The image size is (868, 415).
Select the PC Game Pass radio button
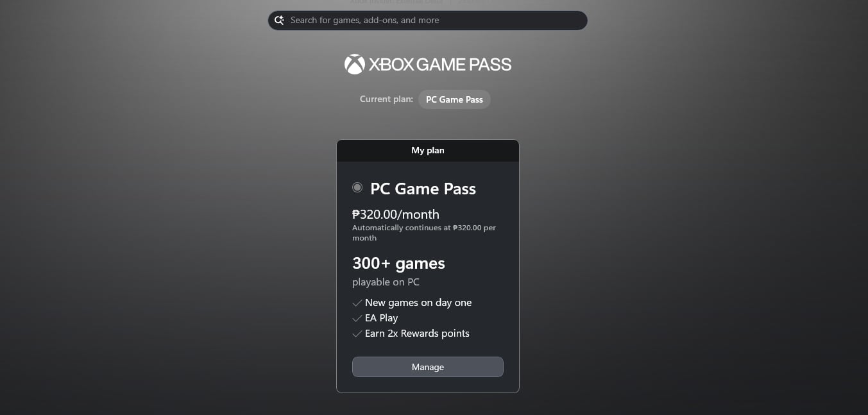pos(357,187)
